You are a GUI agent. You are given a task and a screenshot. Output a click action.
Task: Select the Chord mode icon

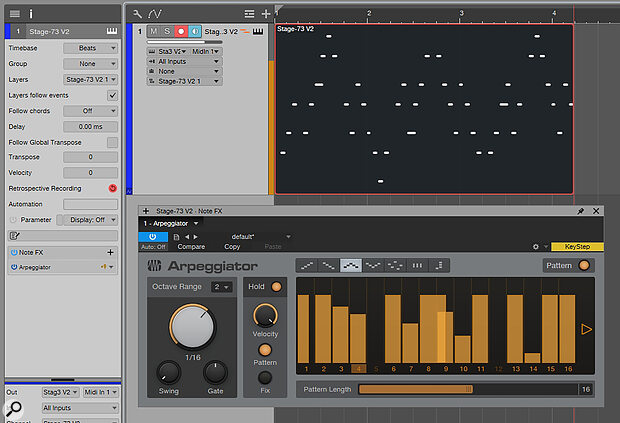pyautogui.click(x=417, y=266)
